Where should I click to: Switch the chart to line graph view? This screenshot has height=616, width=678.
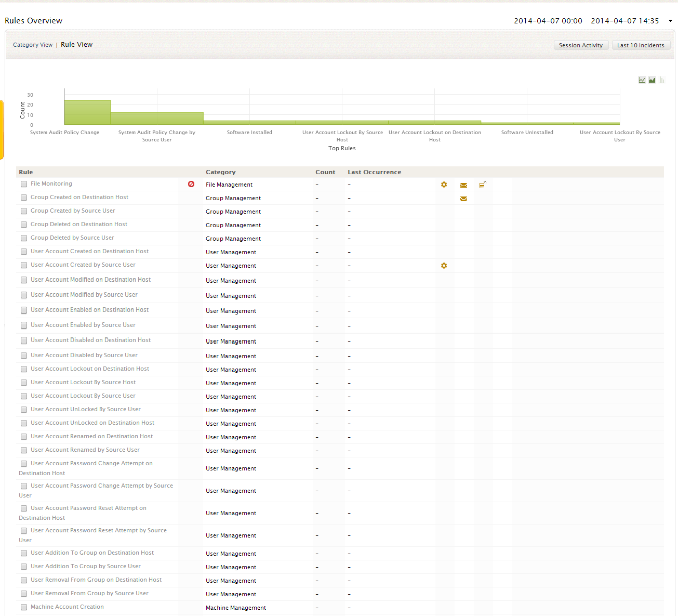tap(642, 80)
